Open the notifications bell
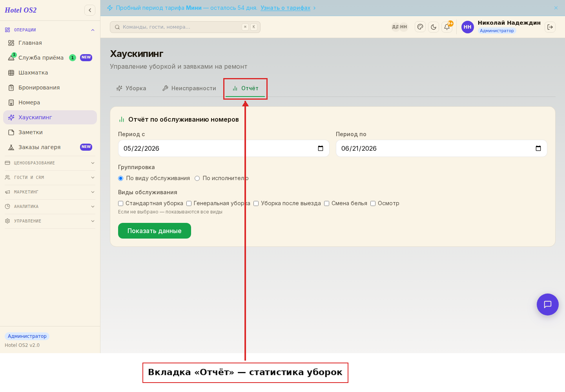The width and height of the screenshot is (565, 392). [447, 27]
